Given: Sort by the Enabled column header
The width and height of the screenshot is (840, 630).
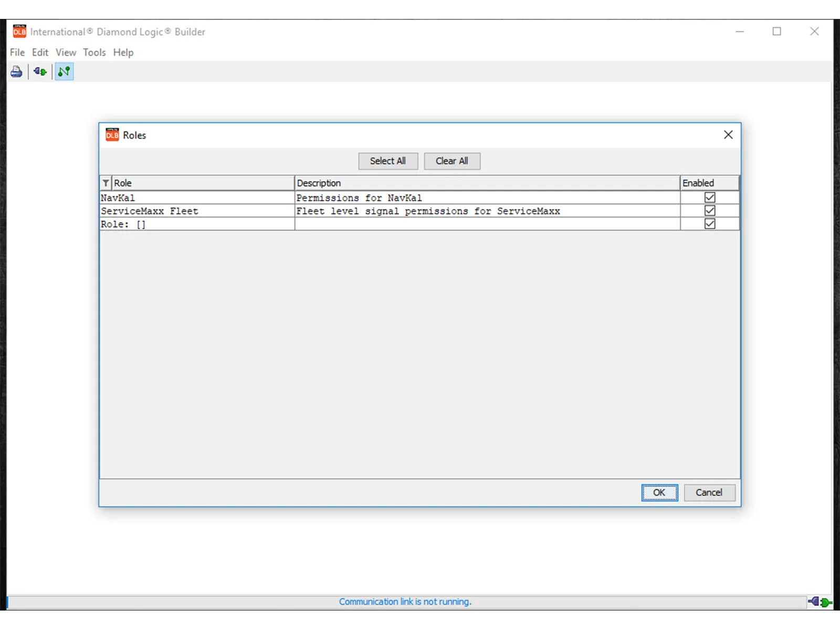Looking at the screenshot, I should click(709, 183).
